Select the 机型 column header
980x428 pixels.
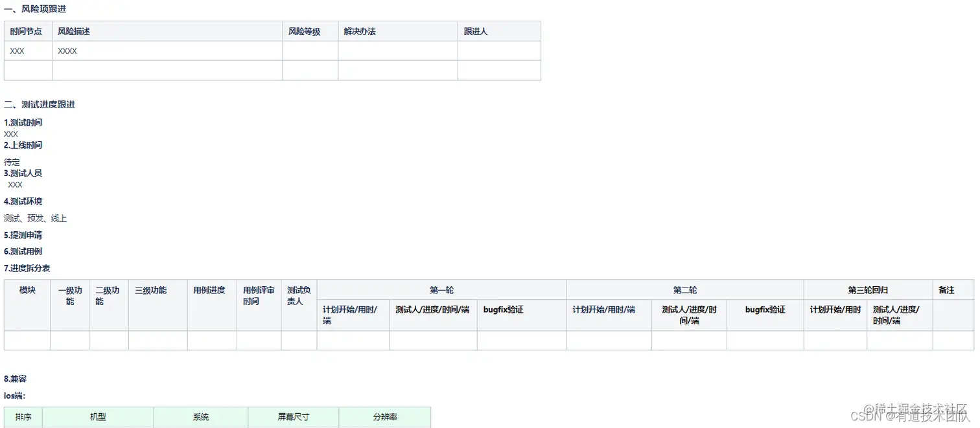[x=98, y=418]
